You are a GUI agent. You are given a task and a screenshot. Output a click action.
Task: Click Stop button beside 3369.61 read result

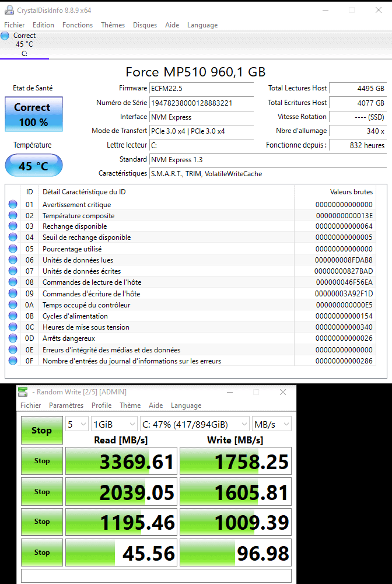coord(41,461)
